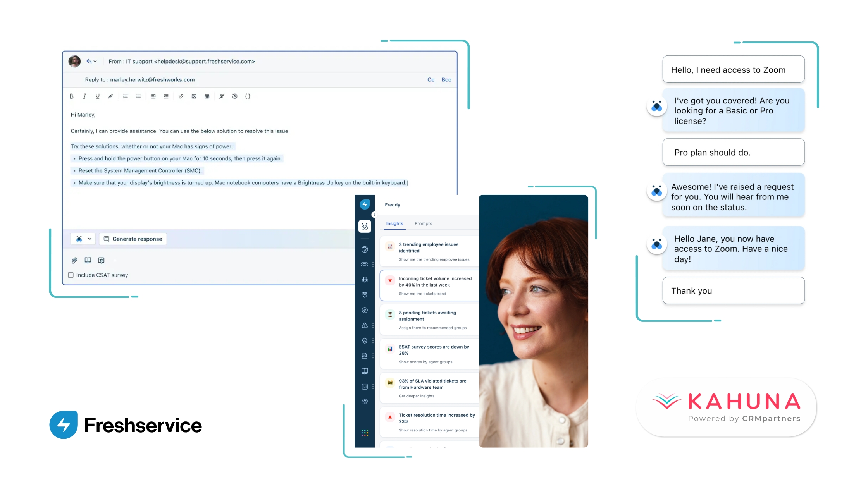Insert canned response icon next to book
This screenshot has height=488, width=868.
click(x=101, y=261)
